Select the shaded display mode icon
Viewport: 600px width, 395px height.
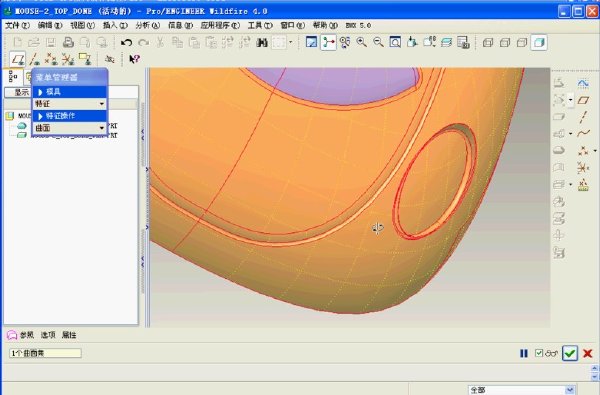point(539,42)
